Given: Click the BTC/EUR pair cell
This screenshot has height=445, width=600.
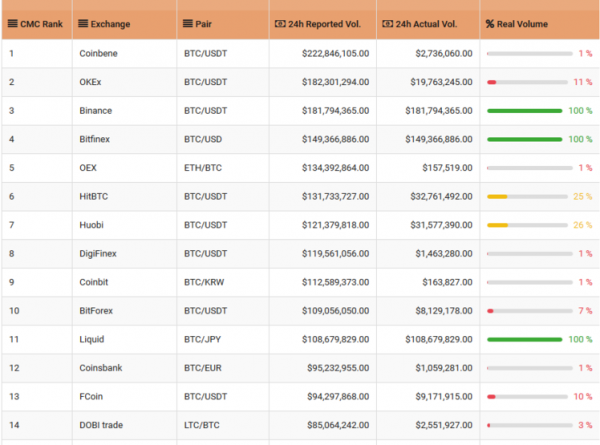Looking at the screenshot, I should pos(203,368).
